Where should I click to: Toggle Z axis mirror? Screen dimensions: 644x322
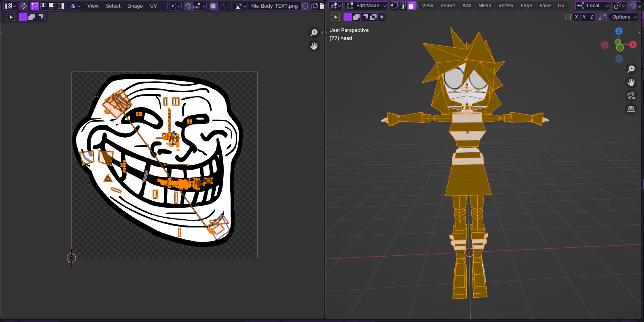(x=592, y=17)
